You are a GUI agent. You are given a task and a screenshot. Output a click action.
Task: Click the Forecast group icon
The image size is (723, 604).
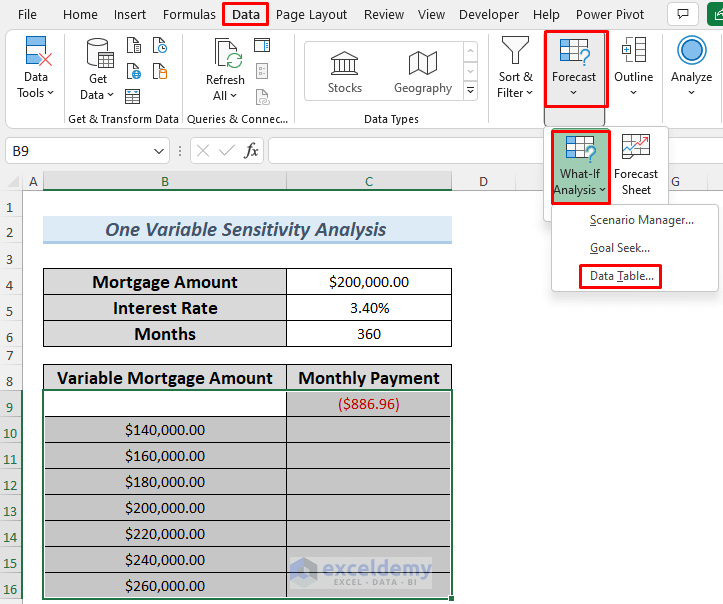574,52
